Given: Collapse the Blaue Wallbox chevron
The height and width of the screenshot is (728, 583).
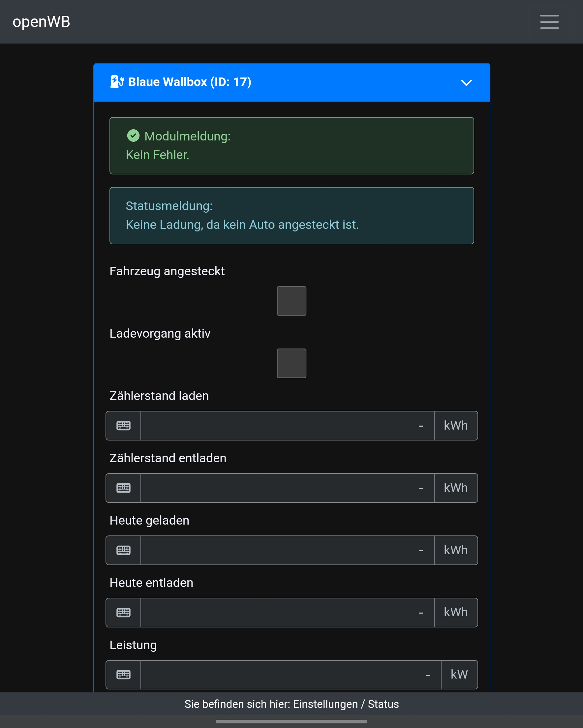Looking at the screenshot, I should [x=466, y=83].
